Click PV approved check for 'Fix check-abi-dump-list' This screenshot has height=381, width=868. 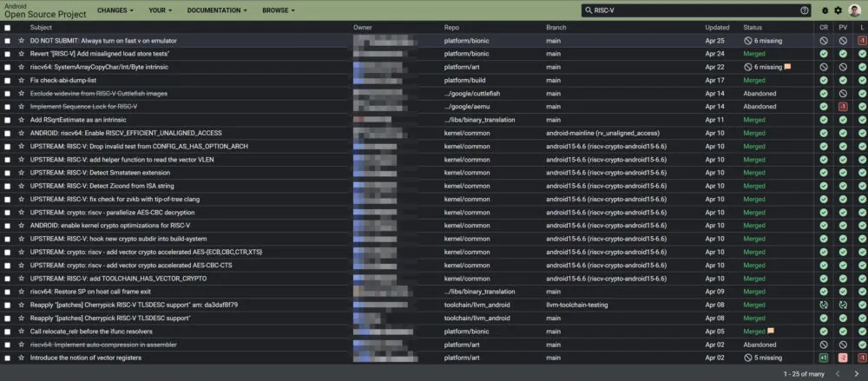[843, 81]
